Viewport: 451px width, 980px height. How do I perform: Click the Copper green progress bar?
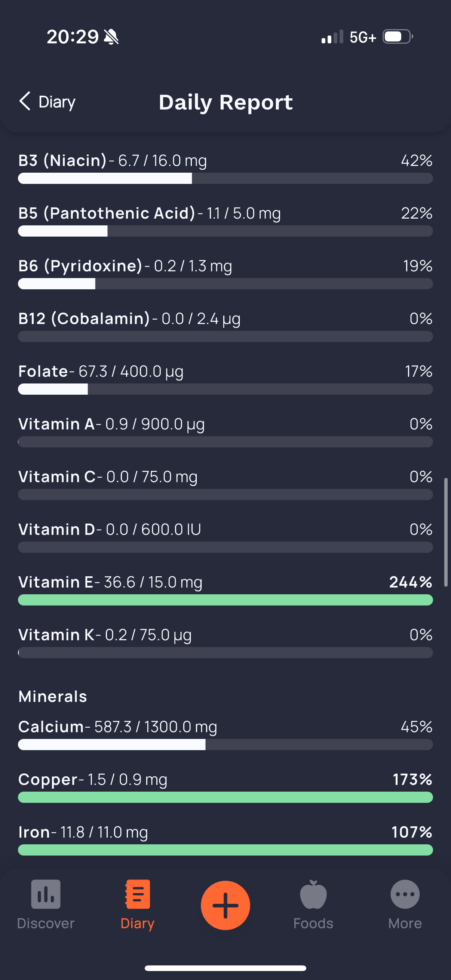225,797
